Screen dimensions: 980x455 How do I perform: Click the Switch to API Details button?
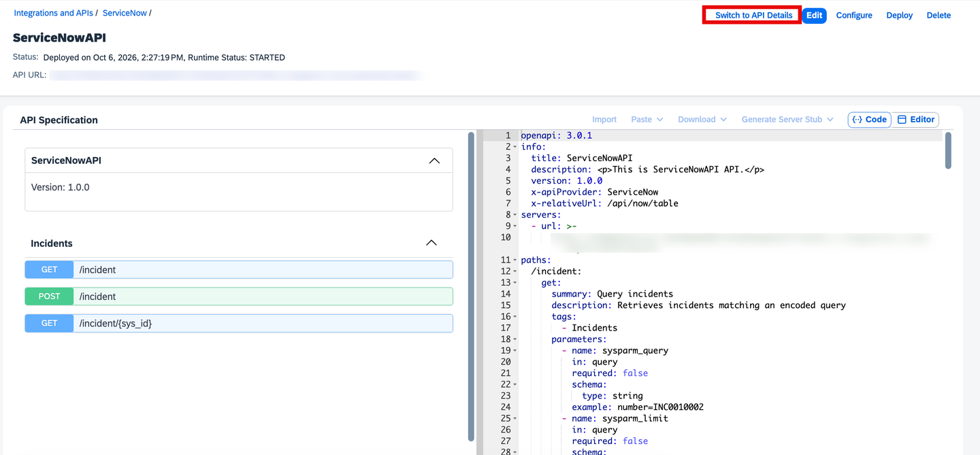click(x=753, y=15)
